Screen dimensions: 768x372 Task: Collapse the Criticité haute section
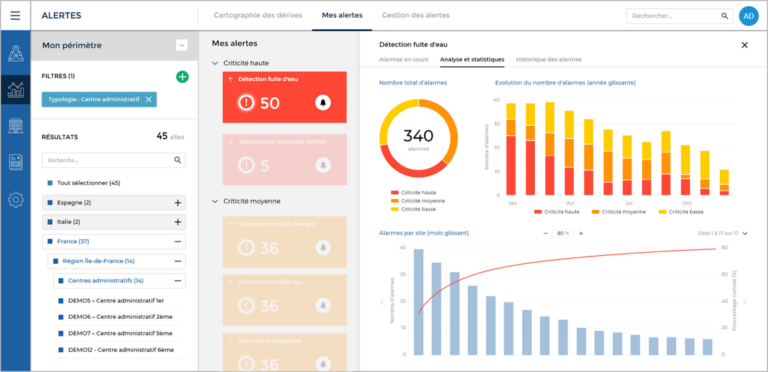pos(215,63)
